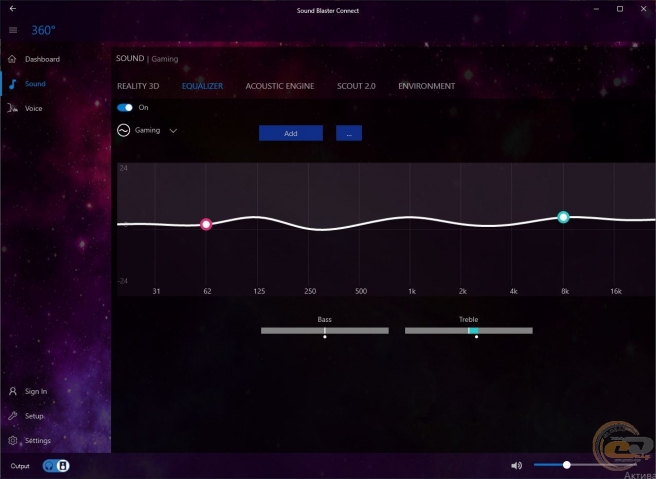
Task: Click the Bass slider track
Action: click(x=325, y=330)
